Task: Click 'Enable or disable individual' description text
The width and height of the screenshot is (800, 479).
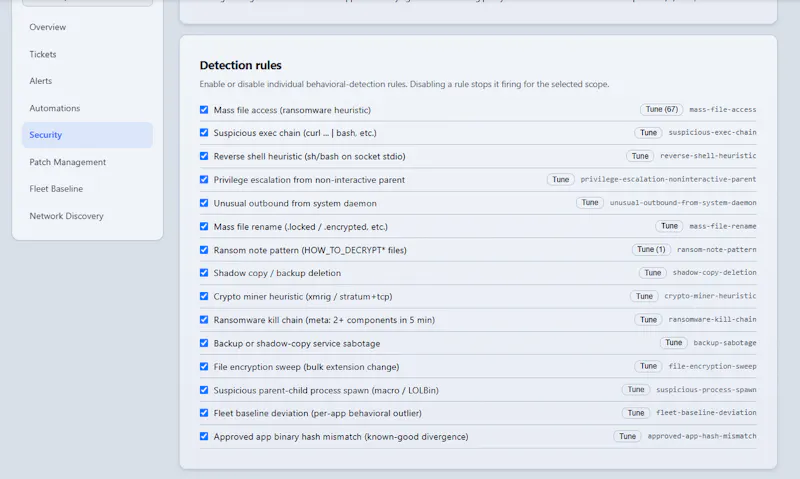Action: (404, 84)
